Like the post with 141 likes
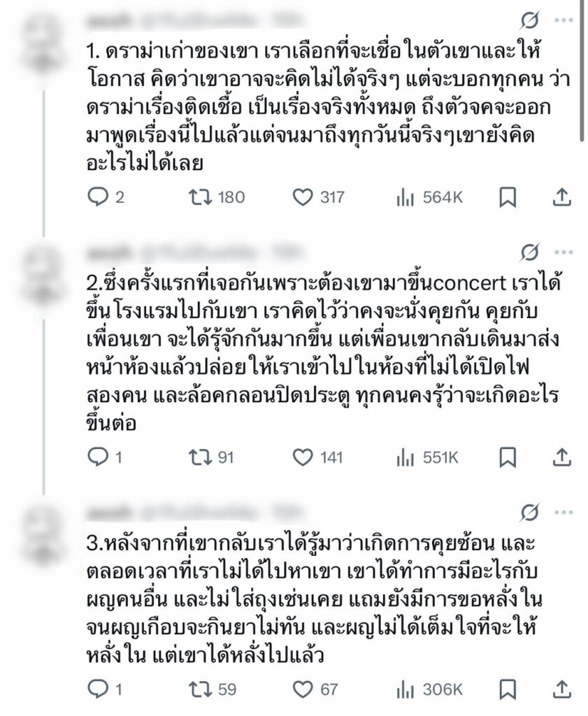 pyautogui.click(x=302, y=458)
